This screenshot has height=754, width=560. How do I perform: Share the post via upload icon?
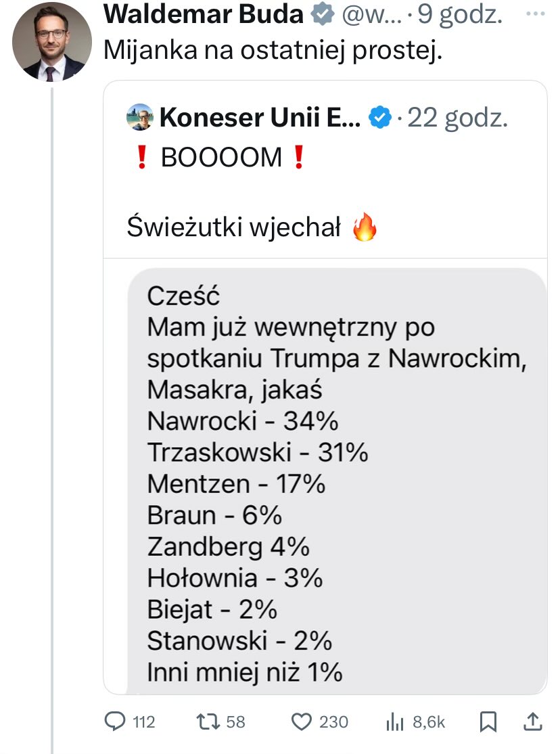click(532, 722)
